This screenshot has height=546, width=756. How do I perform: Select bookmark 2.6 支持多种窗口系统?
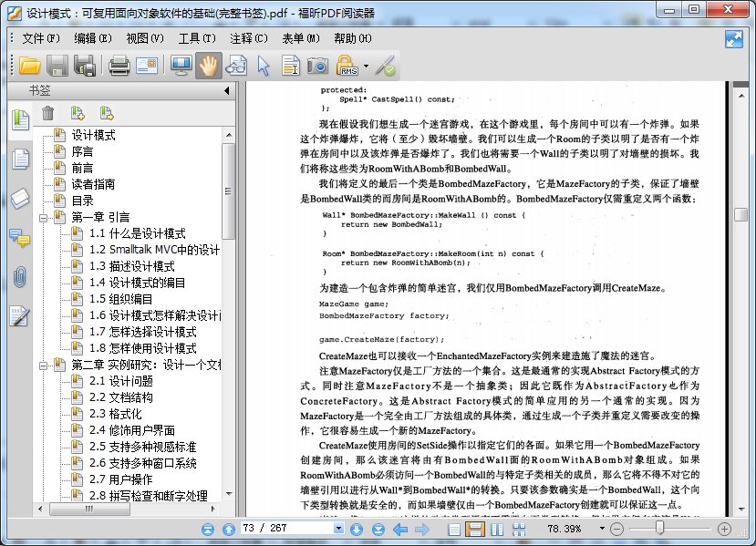[x=142, y=463]
